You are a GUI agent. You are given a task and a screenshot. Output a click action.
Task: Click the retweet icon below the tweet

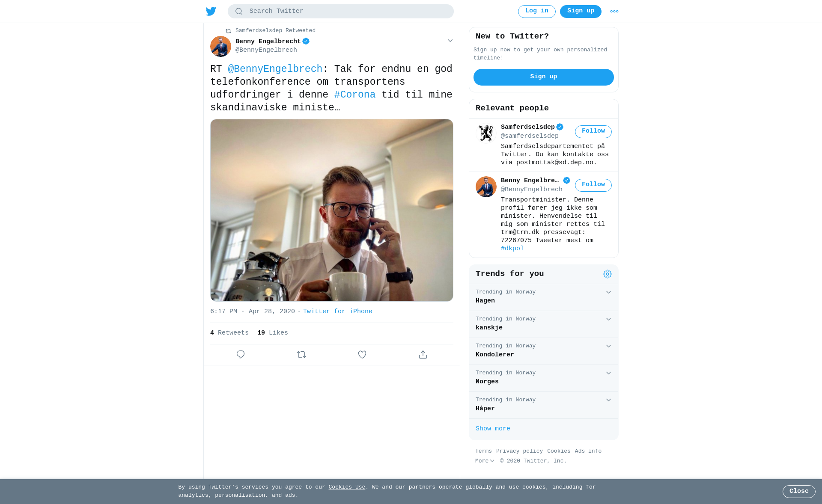pos(301,354)
